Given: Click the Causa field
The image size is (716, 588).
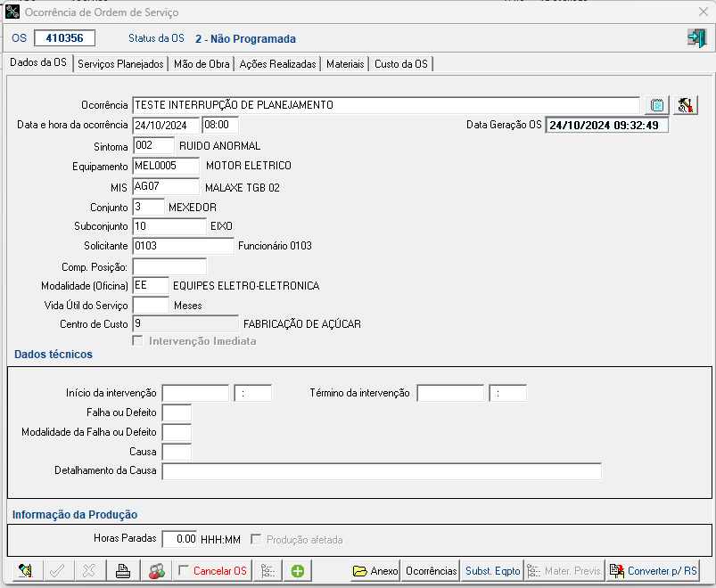Looking at the screenshot, I should (x=177, y=452).
